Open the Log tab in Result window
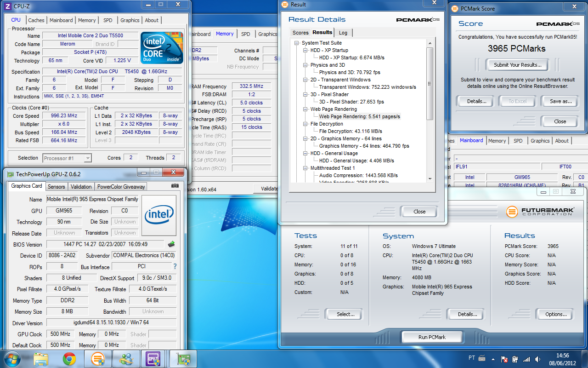Image resolution: width=588 pixels, height=368 pixels. tap(343, 33)
